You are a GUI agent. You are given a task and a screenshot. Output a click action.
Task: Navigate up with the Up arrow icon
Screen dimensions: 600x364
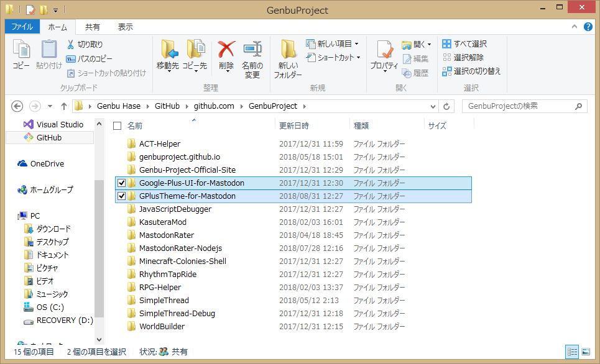63,106
